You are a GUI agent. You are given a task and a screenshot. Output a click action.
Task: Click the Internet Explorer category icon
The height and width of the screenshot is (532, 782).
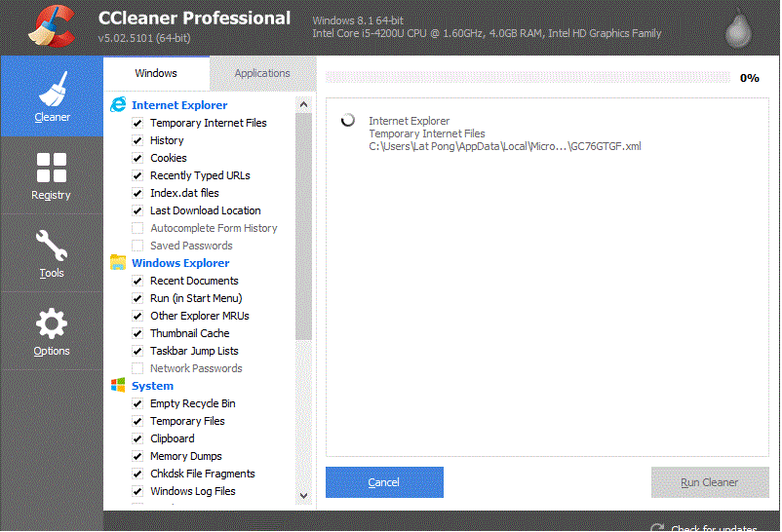(118, 104)
